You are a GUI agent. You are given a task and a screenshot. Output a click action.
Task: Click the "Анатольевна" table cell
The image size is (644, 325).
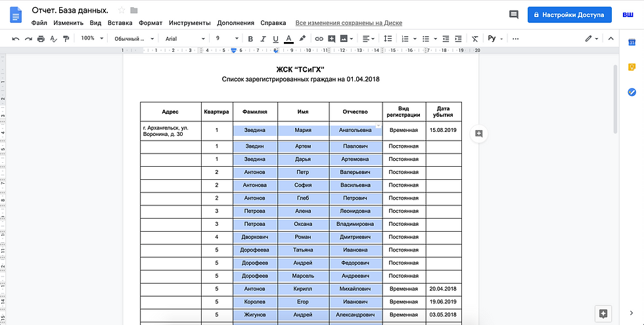pyautogui.click(x=356, y=131)
